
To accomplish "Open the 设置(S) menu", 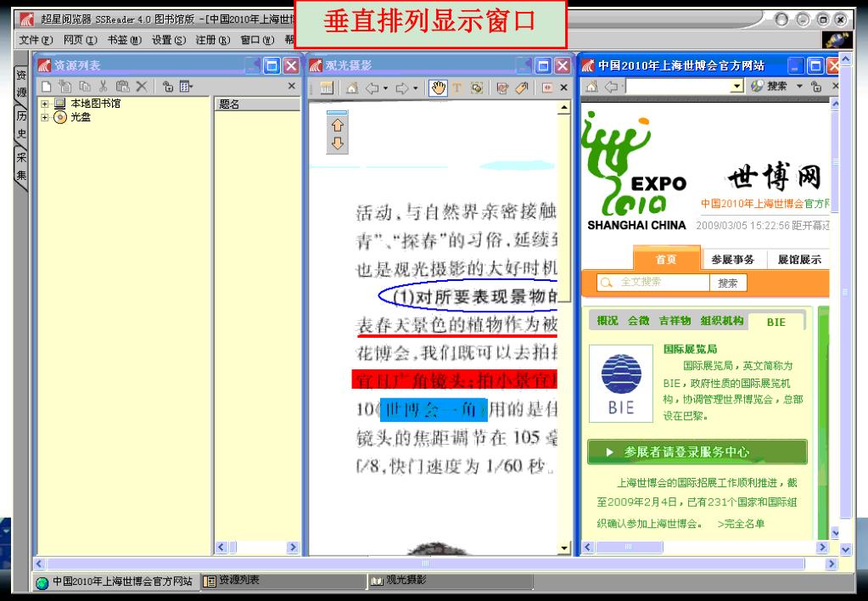I will coord(169,40).
